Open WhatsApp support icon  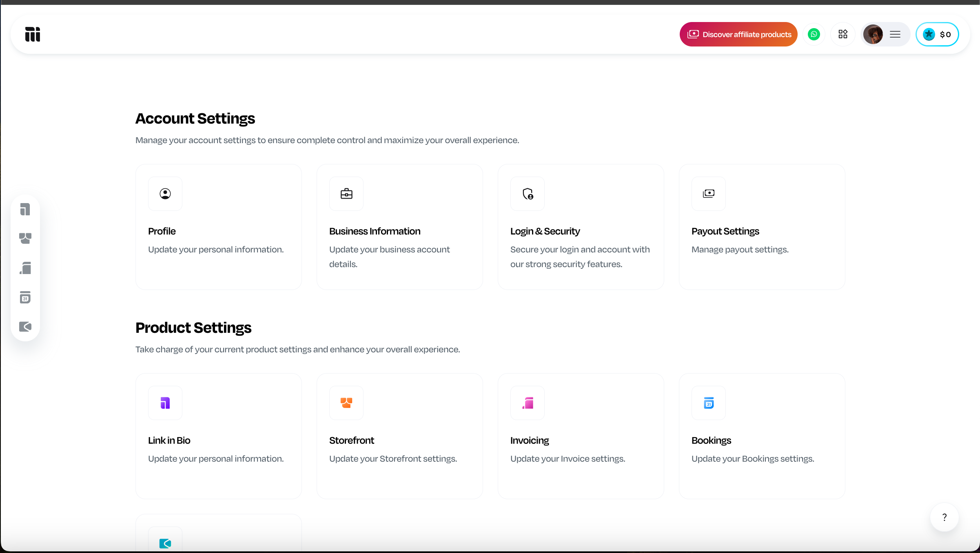coord(814,34)
